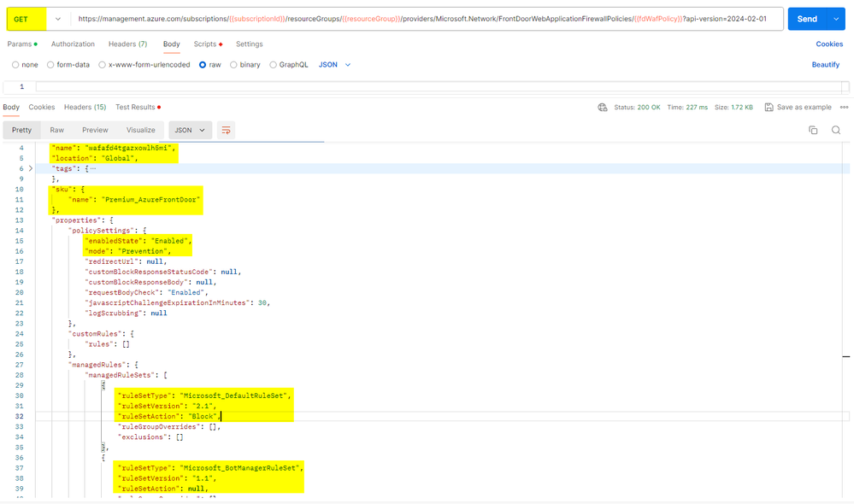
Task: Open the request Headers (7) tab
Action: (127, 44)
